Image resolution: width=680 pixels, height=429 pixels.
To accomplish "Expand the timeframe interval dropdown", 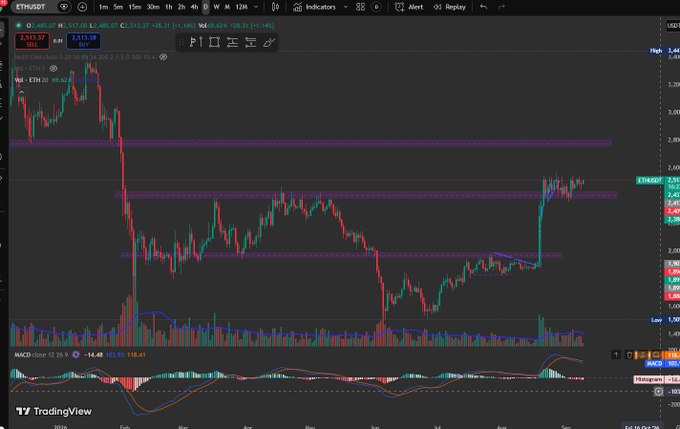I will (x=256, y=7).
